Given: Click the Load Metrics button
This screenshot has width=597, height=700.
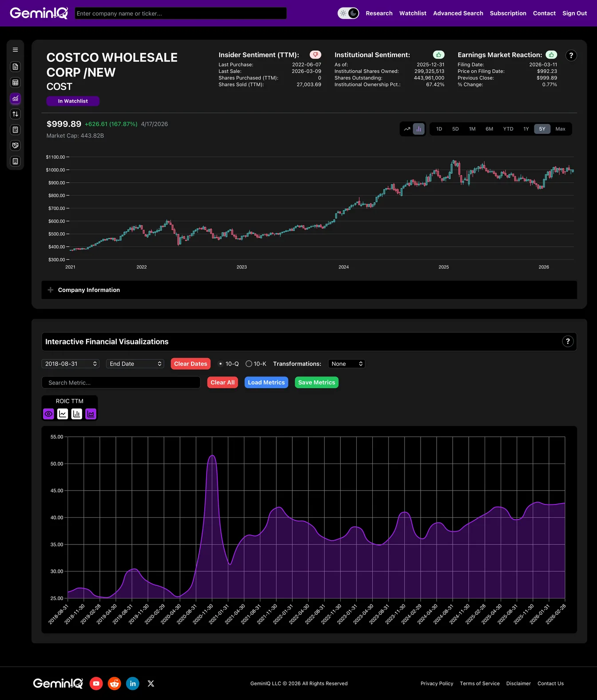Looking at the screenshot, I should [266, 382].
